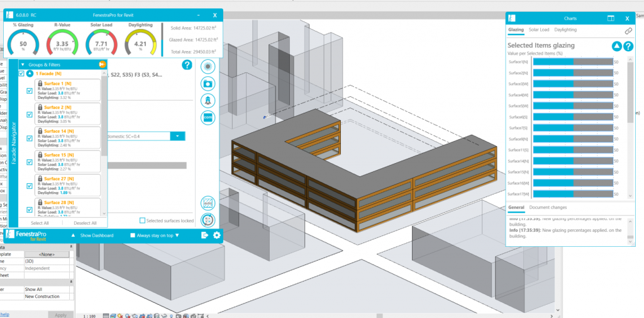Image resolution: width=644 pixels, height=318 pixels.
Task: Click the FenestraPro logo in the Charts title bar
Action: pos(512,18)
